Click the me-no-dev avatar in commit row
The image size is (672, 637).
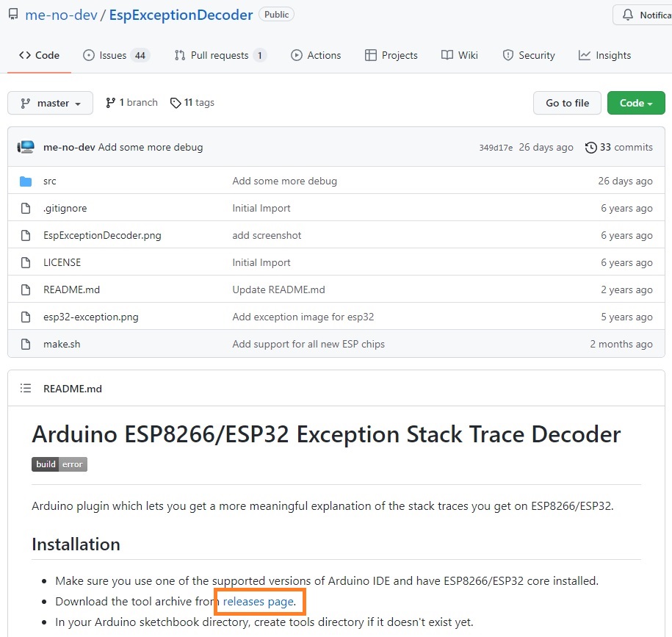26,147
